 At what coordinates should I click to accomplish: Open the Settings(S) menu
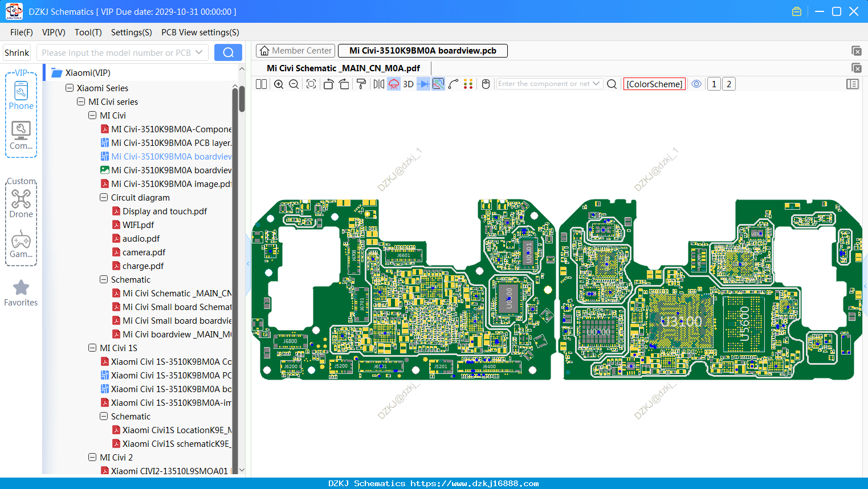point(132,32)
